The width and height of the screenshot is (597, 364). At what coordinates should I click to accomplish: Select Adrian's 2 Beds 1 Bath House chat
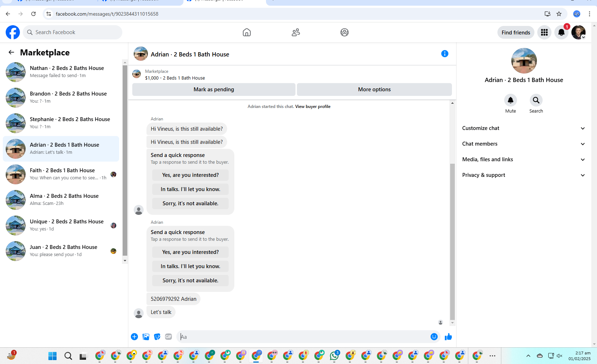click(61, 149)
